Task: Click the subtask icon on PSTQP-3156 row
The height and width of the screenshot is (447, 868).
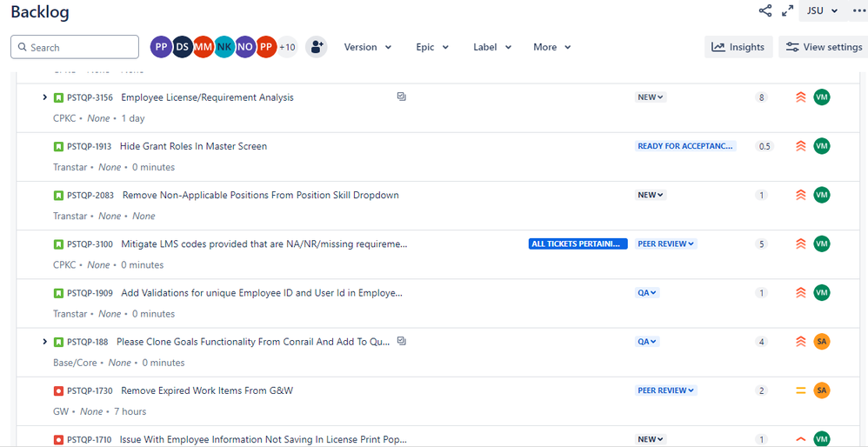Action: point(402,97)
